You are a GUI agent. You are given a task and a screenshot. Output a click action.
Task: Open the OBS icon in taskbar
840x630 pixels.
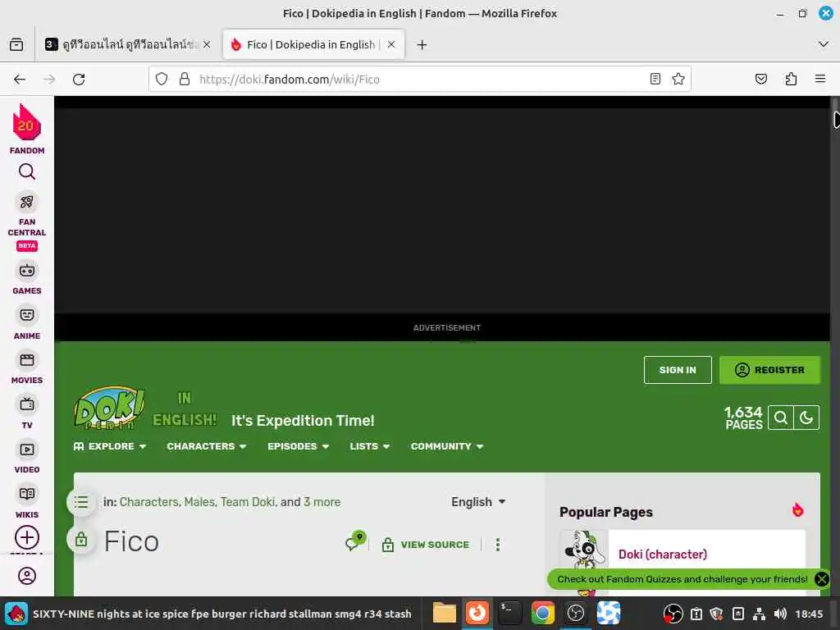[x=575, y=613]
